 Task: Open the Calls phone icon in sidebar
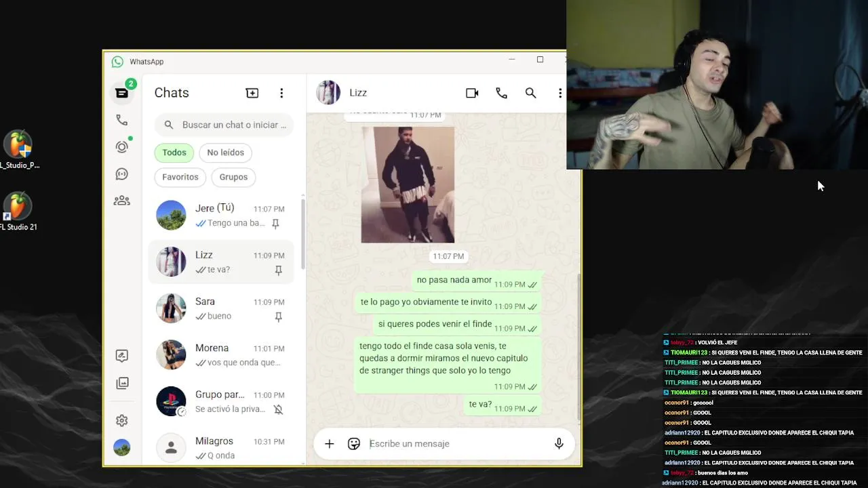click(x=122, y=120)
